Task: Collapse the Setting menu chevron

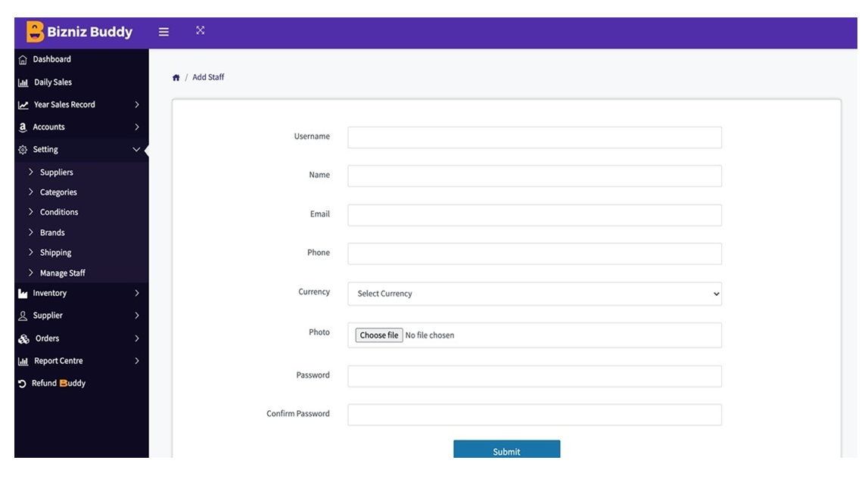Action: point(136,150)
